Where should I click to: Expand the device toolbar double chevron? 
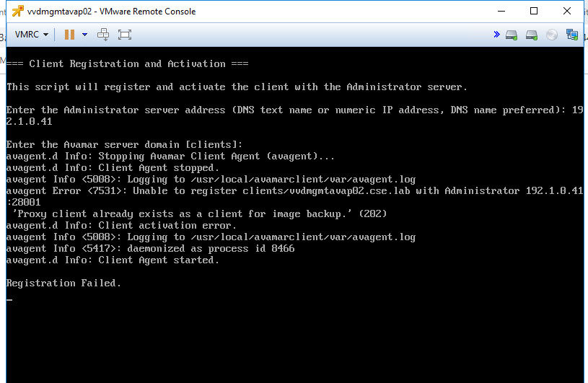tap(496, 35)
